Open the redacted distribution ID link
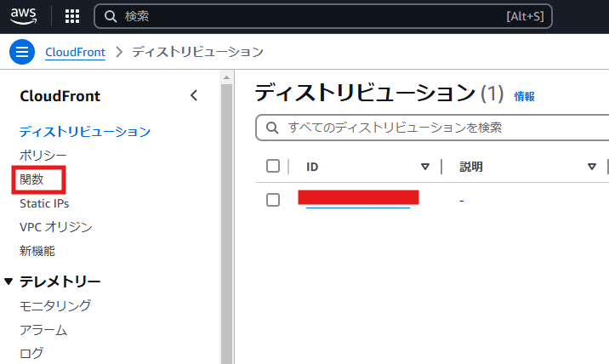This screenshot has width=609, height=364. click(358, 198)
